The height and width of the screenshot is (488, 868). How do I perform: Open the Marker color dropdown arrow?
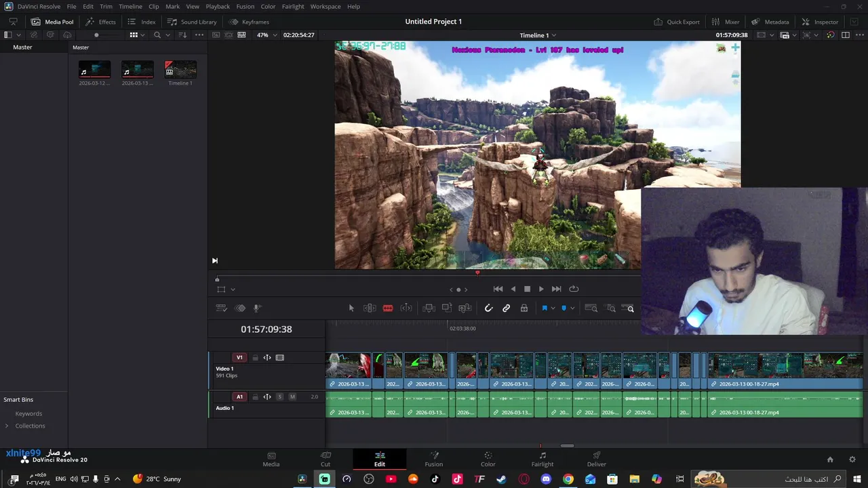pyautogui.click(x=572, y=308)
